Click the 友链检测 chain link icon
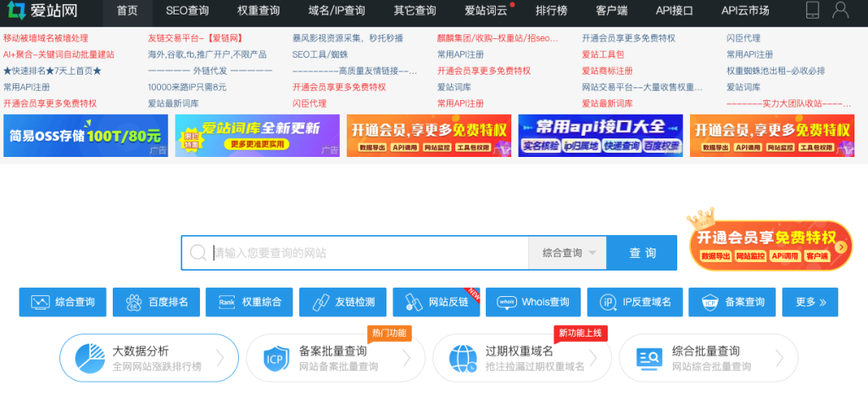The width and height of the screenshot is (868, 397). point(321,302)
